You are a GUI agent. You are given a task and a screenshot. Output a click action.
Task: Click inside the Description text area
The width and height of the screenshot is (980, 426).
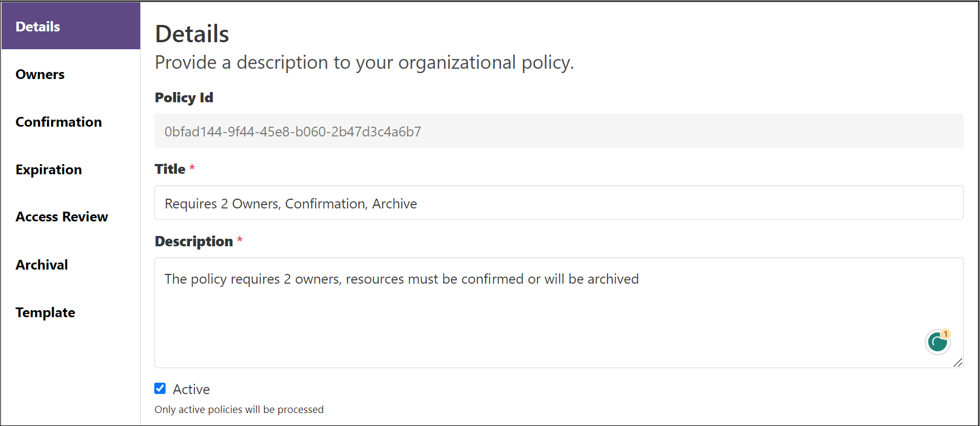point(541,314)
